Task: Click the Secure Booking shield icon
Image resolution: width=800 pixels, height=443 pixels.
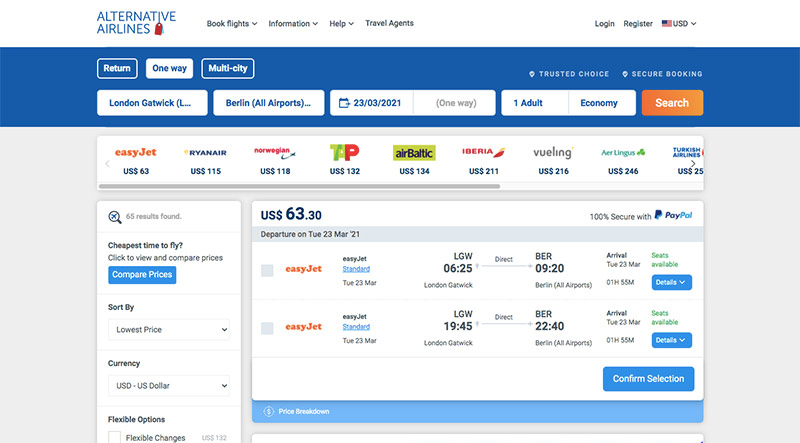Action: click(624, 74)
